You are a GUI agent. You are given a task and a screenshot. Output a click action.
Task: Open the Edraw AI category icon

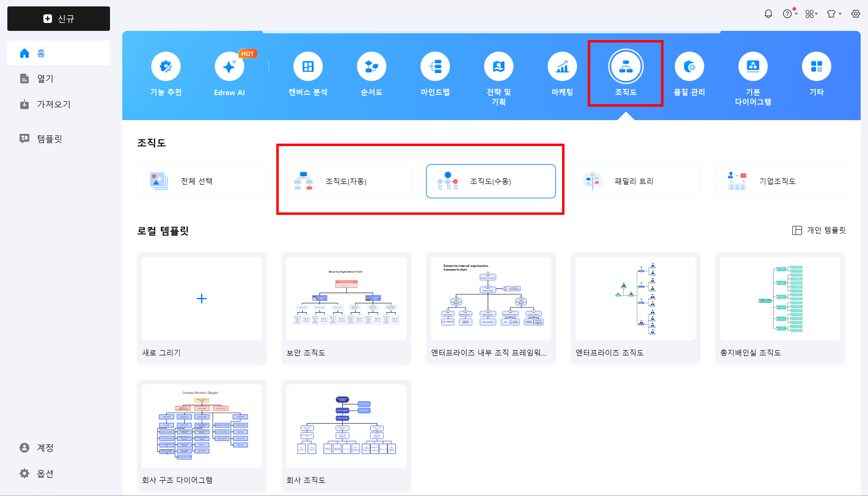[229, 67]
